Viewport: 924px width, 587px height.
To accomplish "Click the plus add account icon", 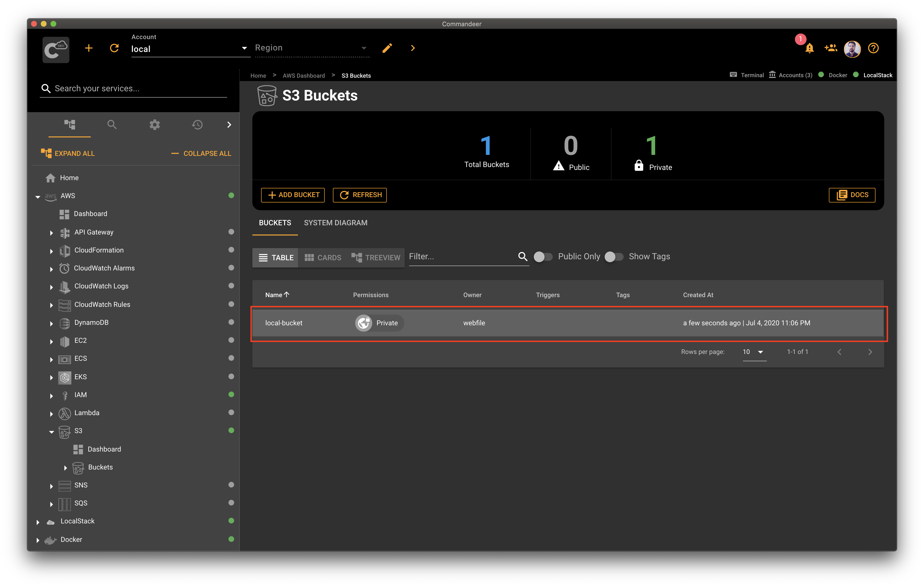I will tap(89, 48).
